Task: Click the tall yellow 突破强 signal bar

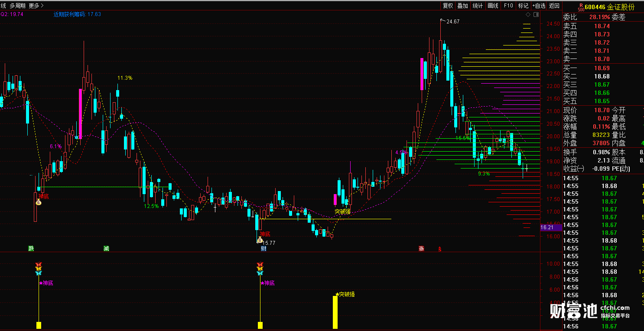Action: 335,312
